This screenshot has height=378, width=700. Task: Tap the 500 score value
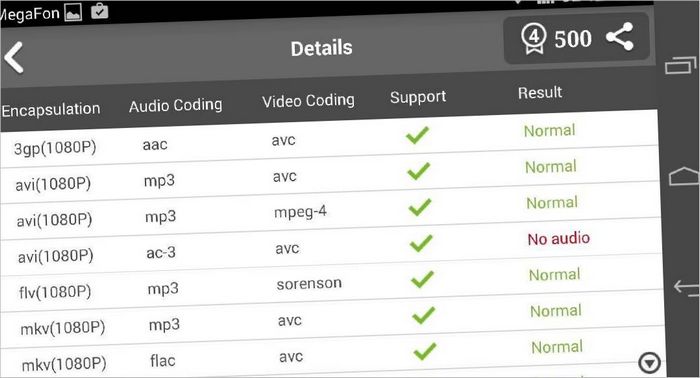click(573, 39)
